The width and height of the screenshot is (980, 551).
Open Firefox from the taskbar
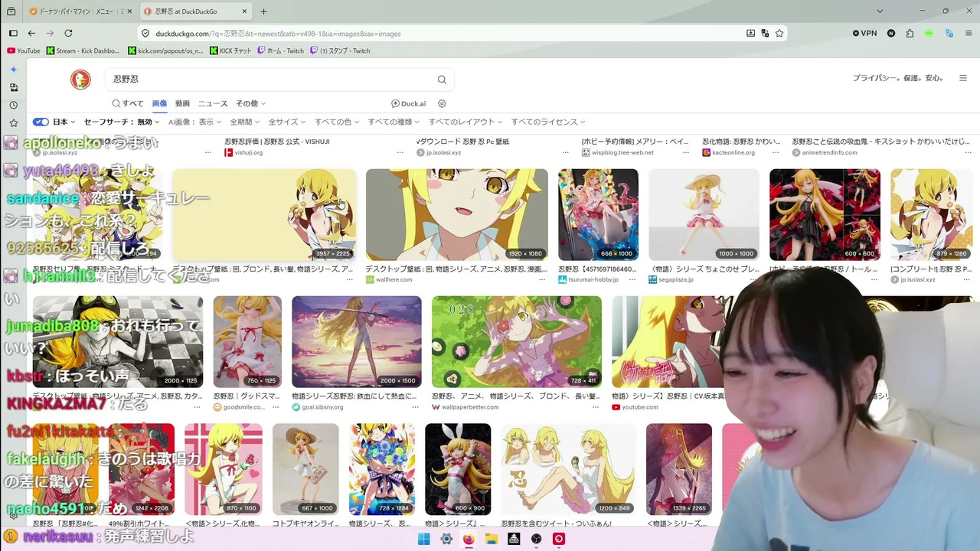click(469, 539)
